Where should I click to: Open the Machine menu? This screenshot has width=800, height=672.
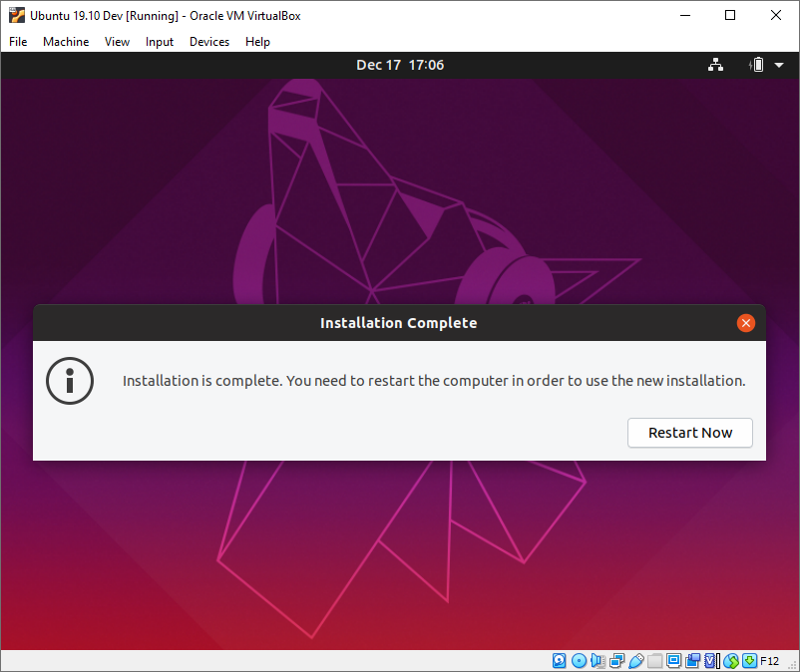pos(66,42)
